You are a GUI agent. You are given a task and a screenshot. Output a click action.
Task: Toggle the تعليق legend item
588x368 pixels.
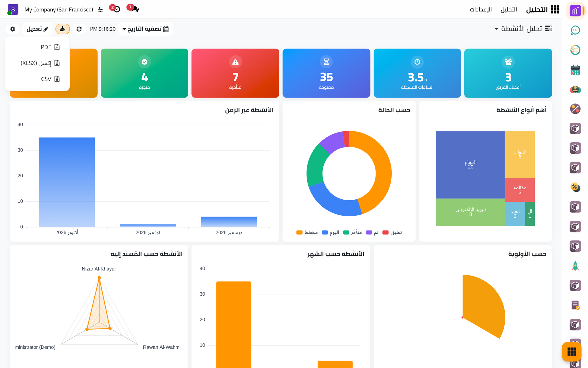click(392, 232)
